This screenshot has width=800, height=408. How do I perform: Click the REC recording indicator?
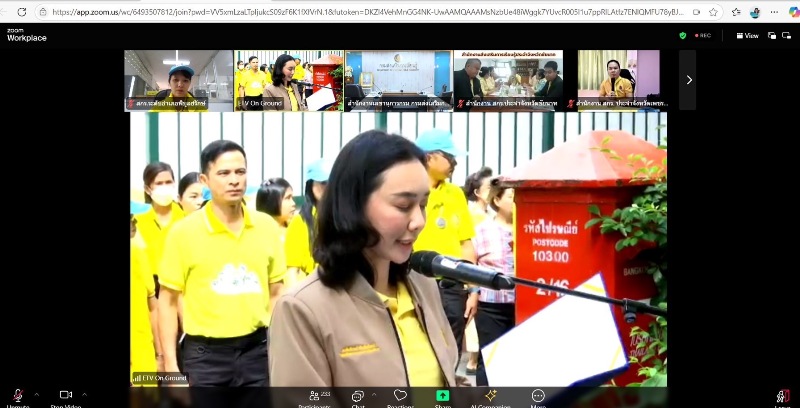(703, 36)
